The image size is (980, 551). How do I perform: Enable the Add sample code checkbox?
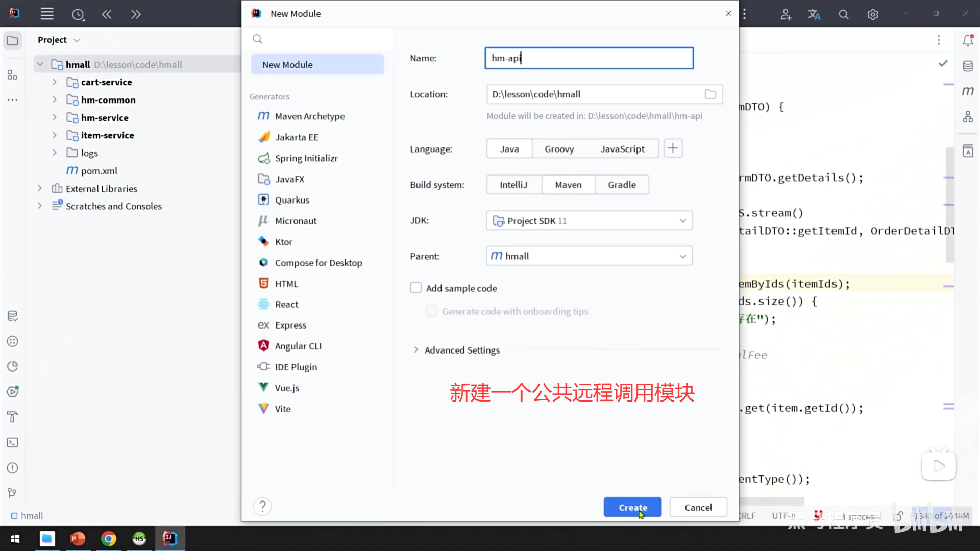click(416, 287)
